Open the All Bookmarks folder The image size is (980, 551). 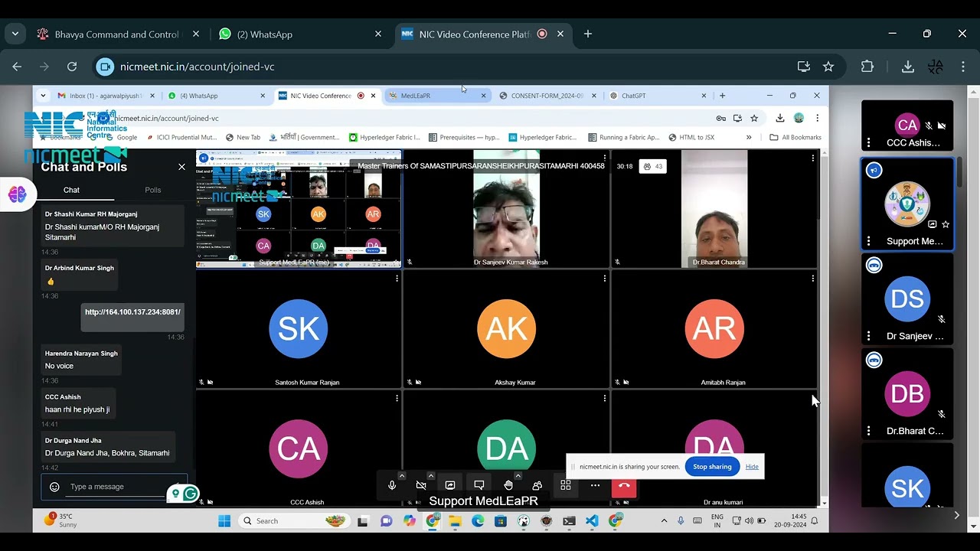coord(795,138)
